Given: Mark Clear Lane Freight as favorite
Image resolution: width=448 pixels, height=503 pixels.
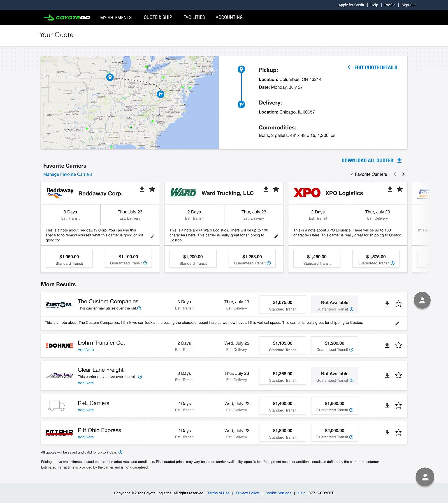Looking at the screenshot, I should tap(398, 376).
